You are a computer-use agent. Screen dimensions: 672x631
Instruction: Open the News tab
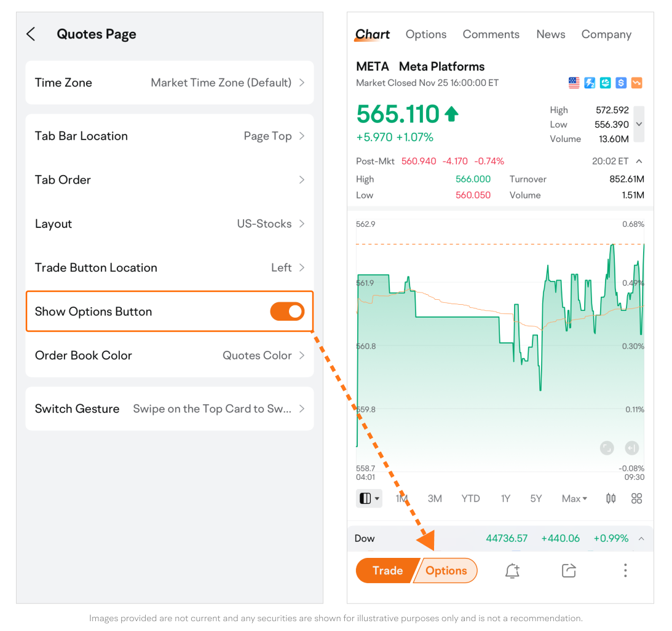(550, 34)
